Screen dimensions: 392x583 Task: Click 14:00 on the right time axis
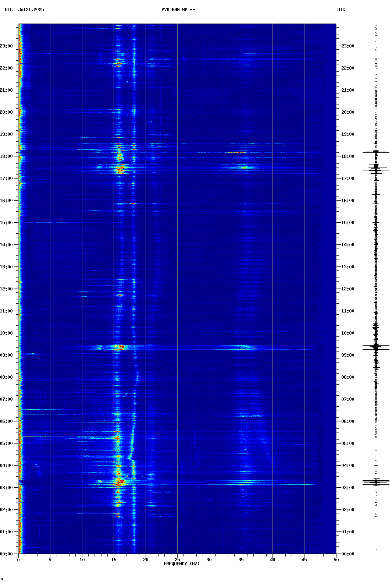[348, 245]
